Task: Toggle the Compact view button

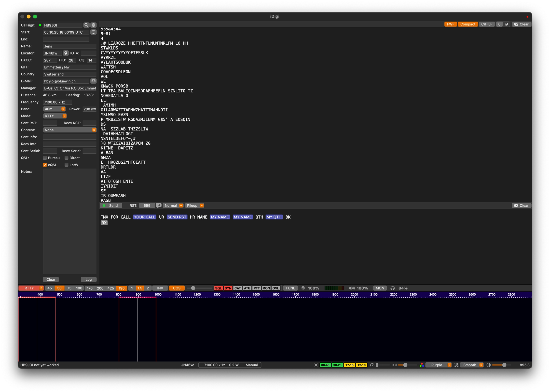Action: coord(467,24)
